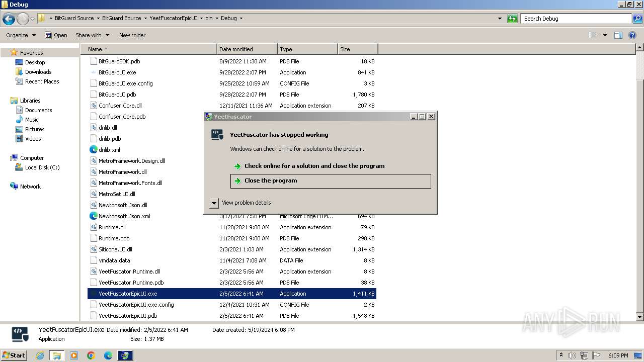Screen dimensions: 644x362
Task: Click the Forward navigation arrow
Action: (x=23, y=19)
